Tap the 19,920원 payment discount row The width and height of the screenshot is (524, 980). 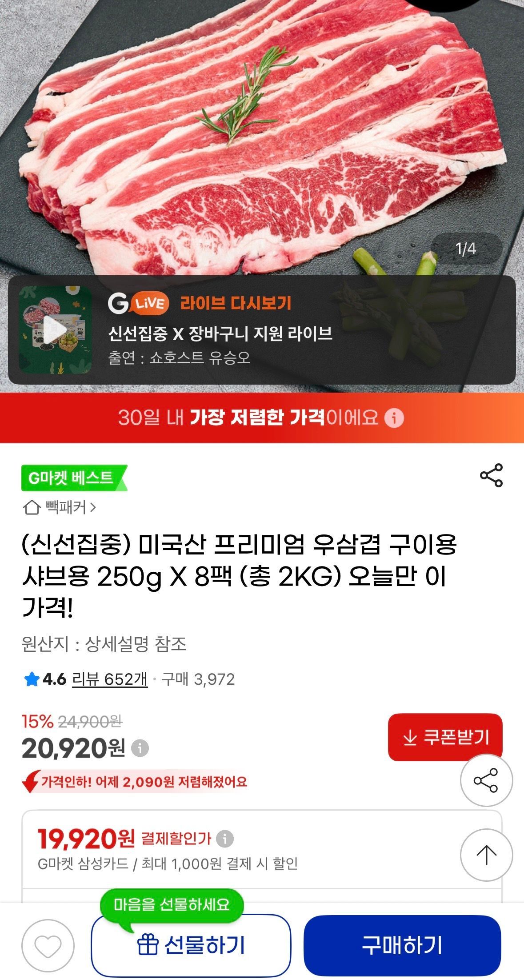point(262,849)
